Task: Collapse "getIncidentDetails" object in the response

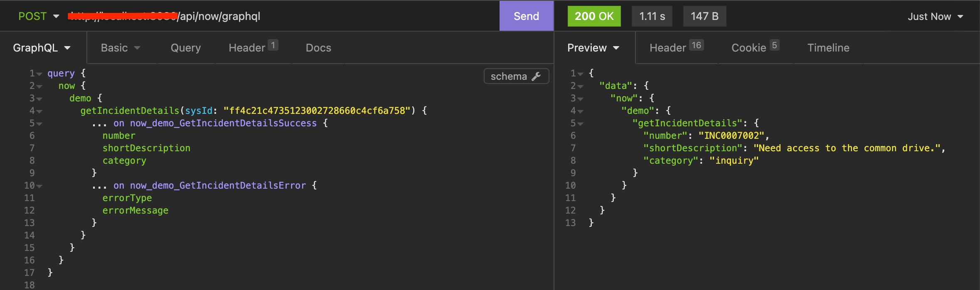Action: (x=580, y=124)
